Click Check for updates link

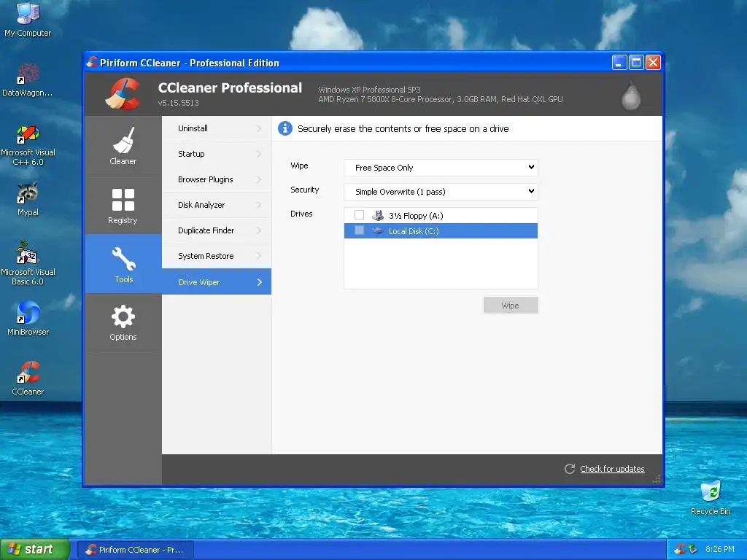(612, 469)
